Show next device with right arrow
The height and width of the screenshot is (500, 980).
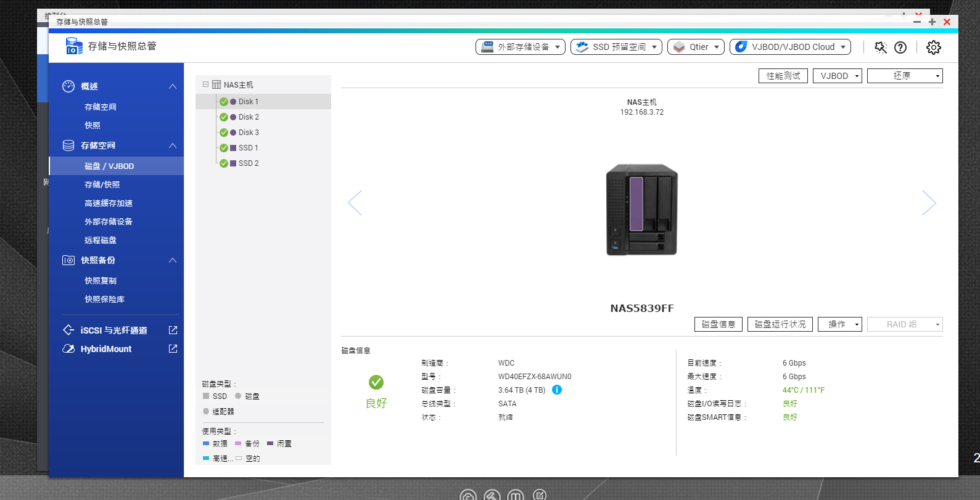(929, 203)
